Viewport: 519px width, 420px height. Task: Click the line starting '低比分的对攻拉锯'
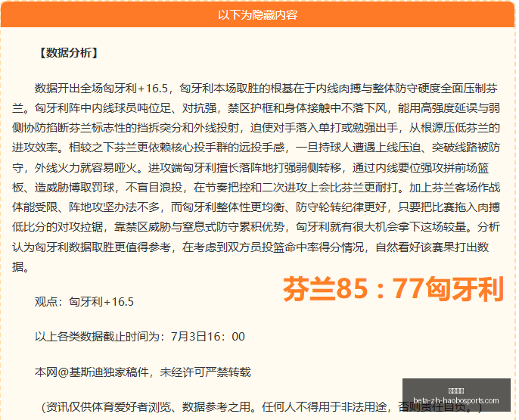256,227
